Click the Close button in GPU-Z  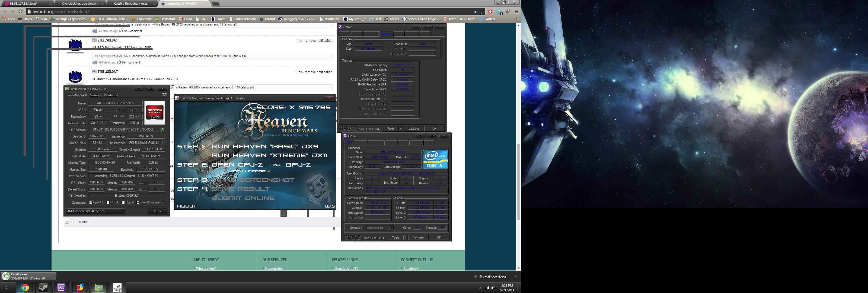tap(157, 211)
